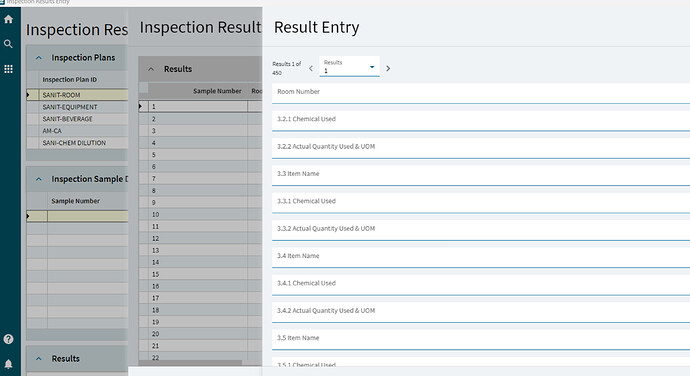
Task: Select the SANI-CHEM DILUTION plan
Action: [77, 143]
